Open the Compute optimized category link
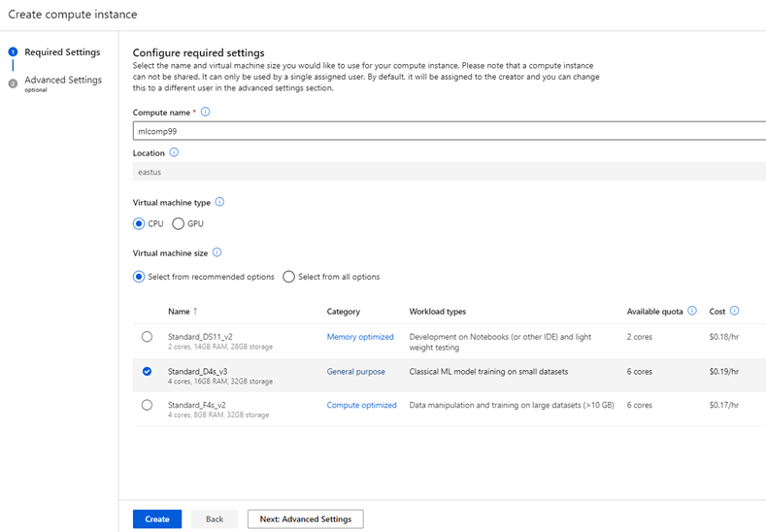The height and width of the screenshot is (532, 766). tap(361, 405)
